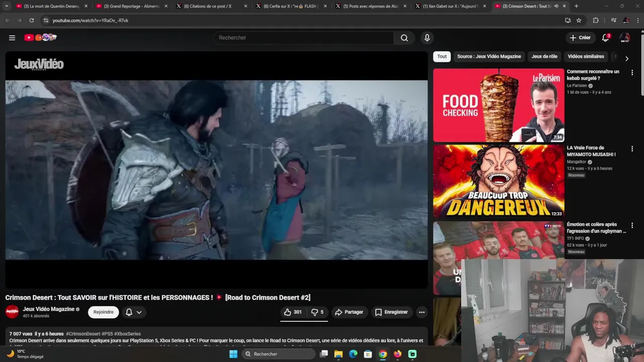
Task: Click the Rejoindre membership button
Action: click(103, 312)
